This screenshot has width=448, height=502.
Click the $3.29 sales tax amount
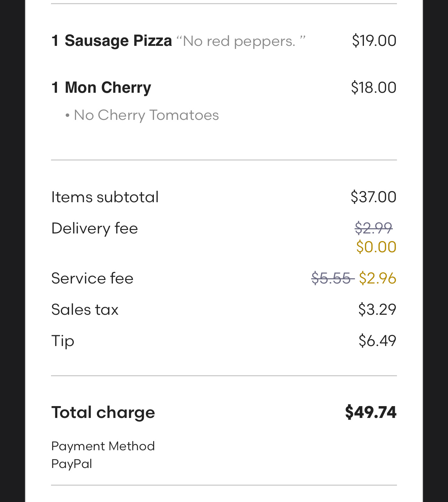point(377,310)
